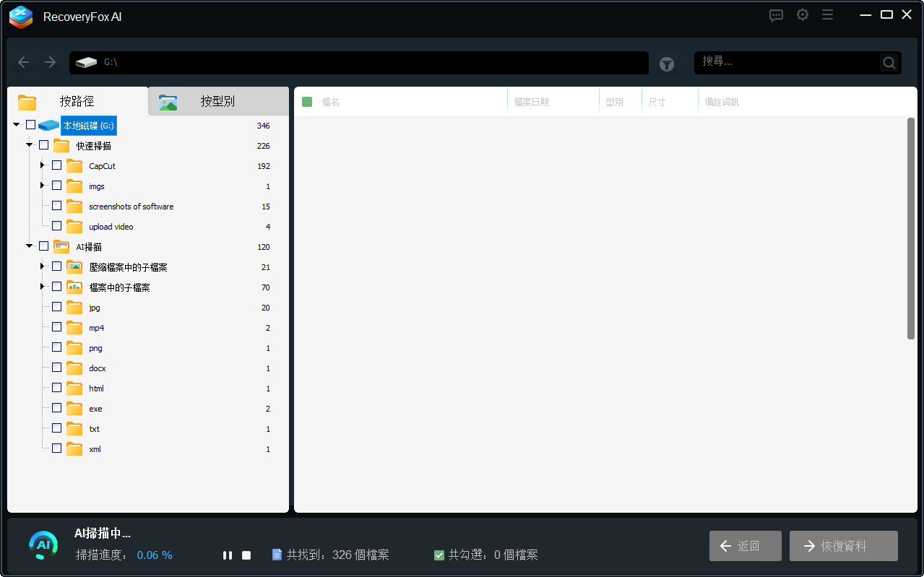Click the 恢復資料 button
924x577 pixels.
pos(843,546)
